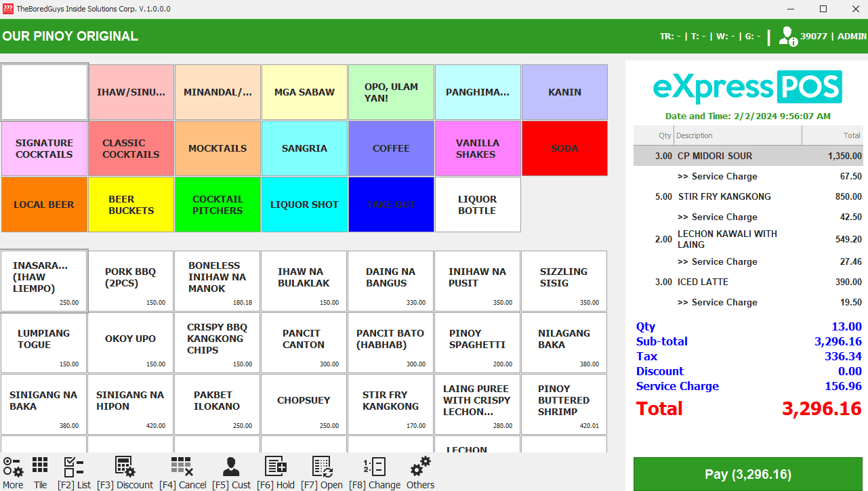Open the Others gear icon

click(x=420, y=467)
